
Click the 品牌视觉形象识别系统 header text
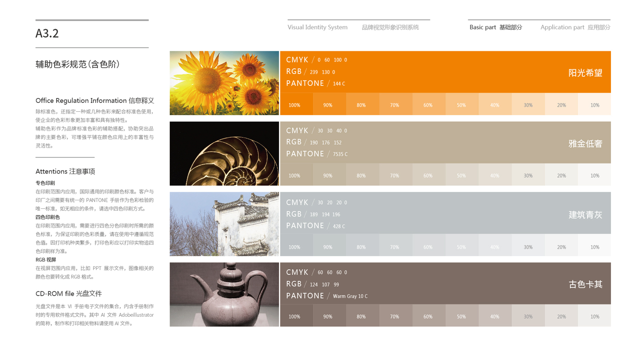pos(390,27)
